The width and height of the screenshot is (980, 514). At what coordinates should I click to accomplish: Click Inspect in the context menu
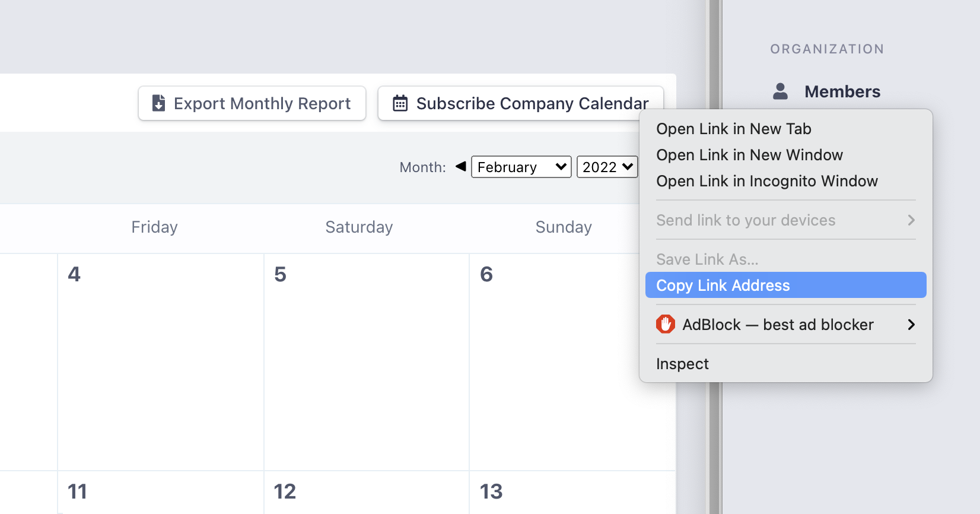[x=682, y=364]
